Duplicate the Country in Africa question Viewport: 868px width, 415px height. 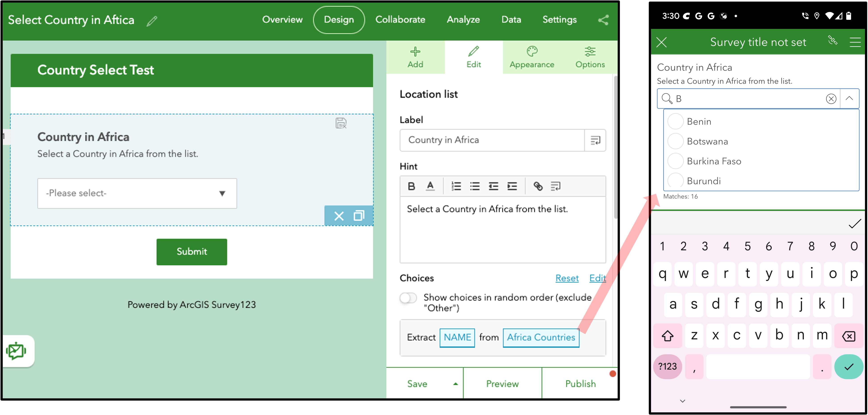[359, 216]
